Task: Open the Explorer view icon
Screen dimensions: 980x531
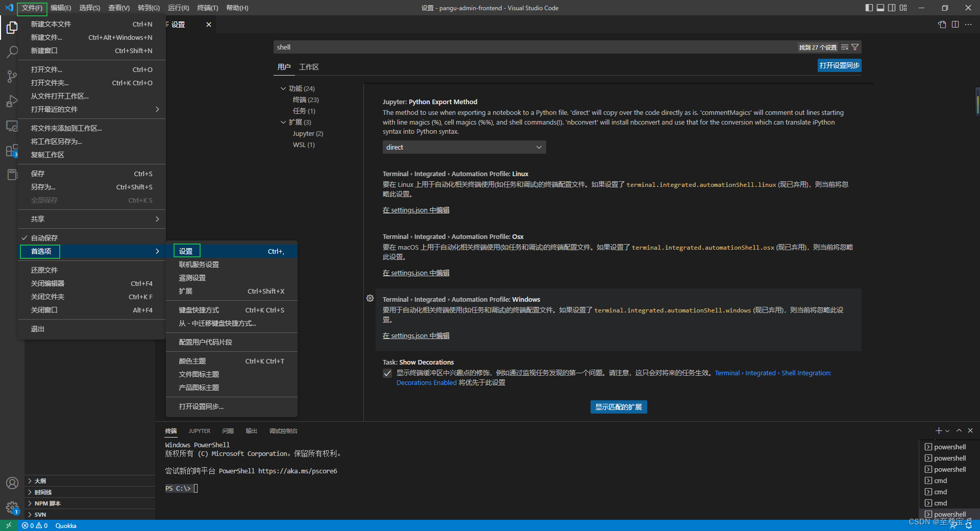Action: [12, 27]
